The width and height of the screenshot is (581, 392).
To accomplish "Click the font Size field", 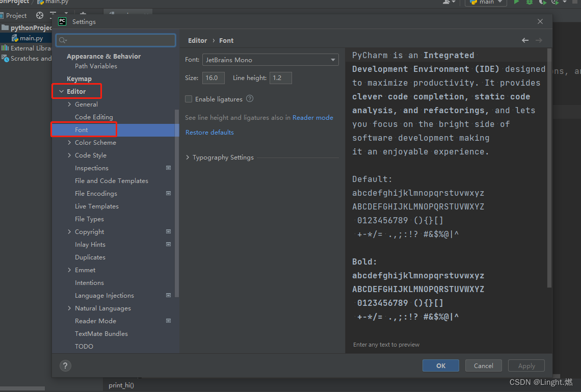I will tap(214, 78).
